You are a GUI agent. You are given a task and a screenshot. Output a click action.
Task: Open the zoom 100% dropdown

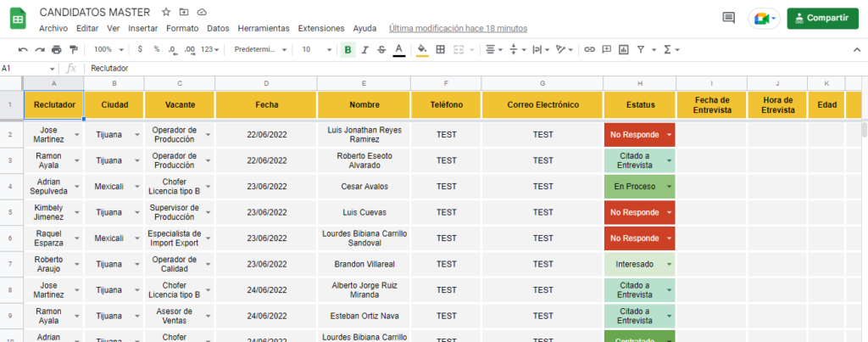108,50
